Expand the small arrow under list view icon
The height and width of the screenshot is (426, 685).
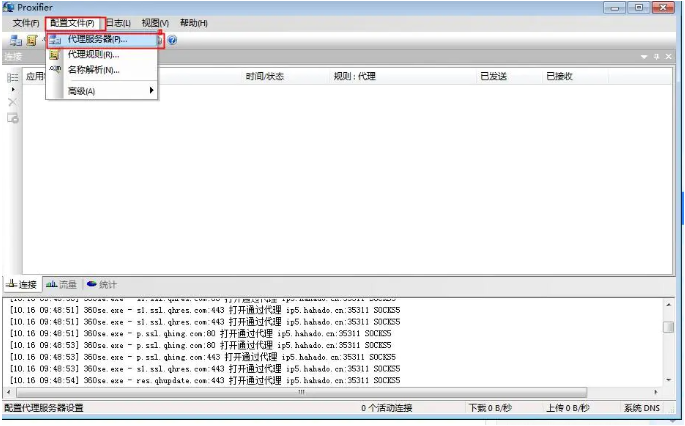click(13, 89)
